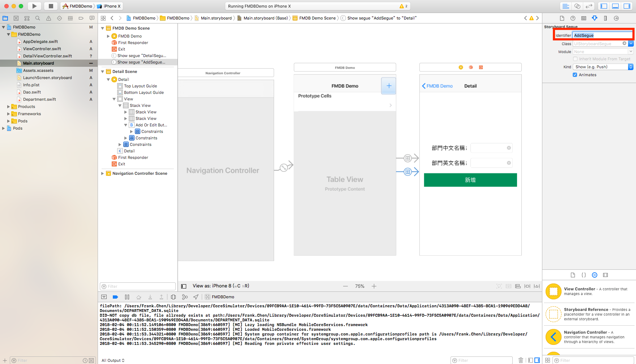The image size is (636, 364).
Task: Run the FMDBDemo scheme with Play button
Action: point(34,6)
